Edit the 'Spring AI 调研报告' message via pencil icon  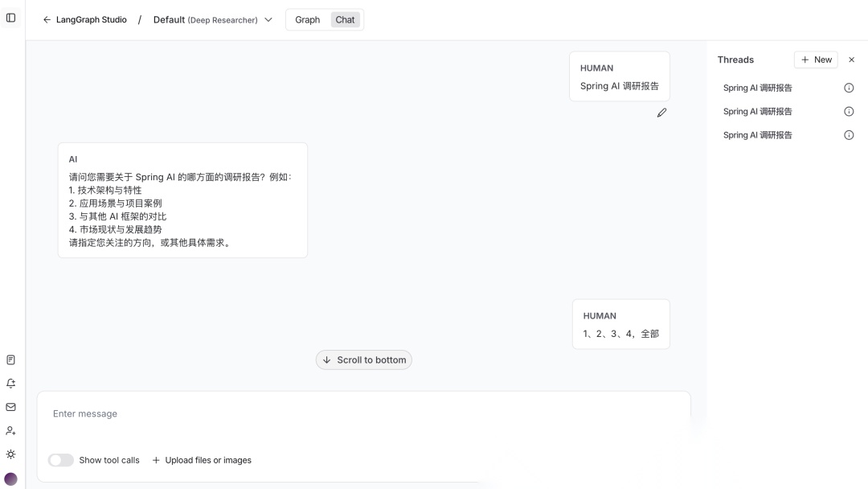(661, 113)
